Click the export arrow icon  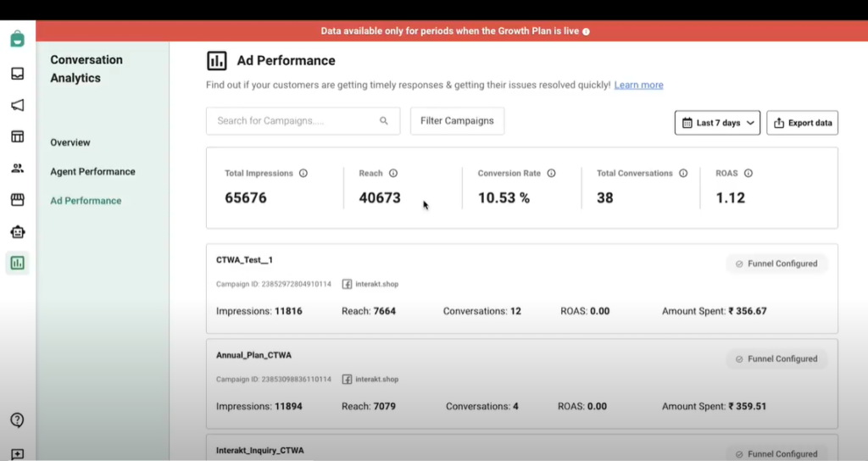point(779,123)
